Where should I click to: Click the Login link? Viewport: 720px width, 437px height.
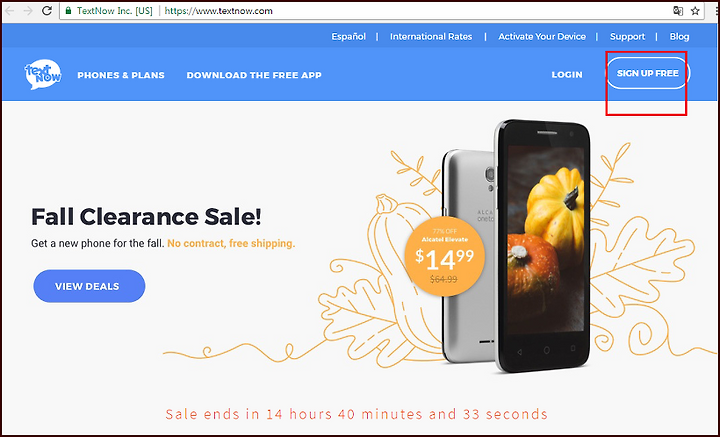[x=567, y=74]
